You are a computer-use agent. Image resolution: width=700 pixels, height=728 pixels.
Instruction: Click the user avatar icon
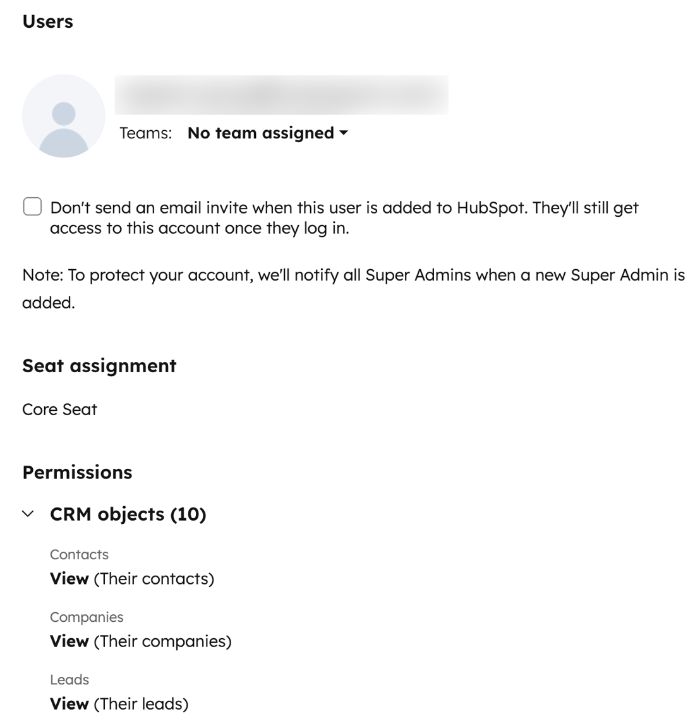(x=63, y=116)
